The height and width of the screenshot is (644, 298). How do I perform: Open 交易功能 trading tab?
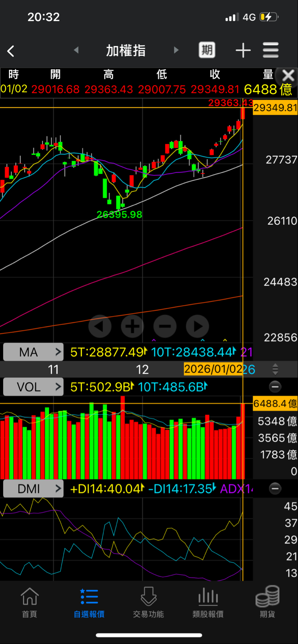point(149,602)
